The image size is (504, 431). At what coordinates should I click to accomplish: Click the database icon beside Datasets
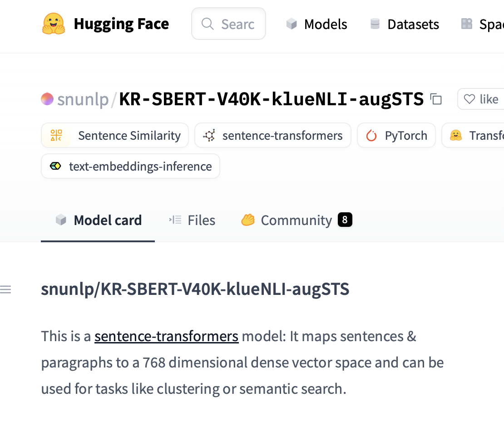tap(375, 24)
